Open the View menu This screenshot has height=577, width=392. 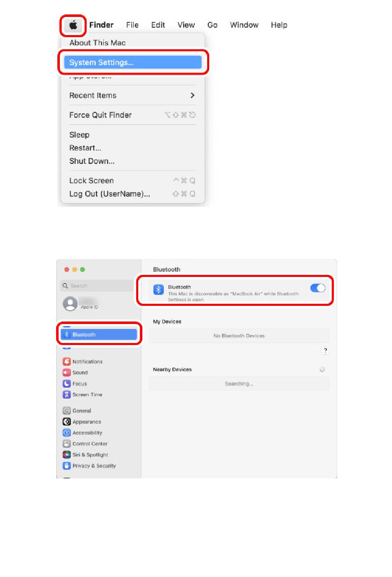pyautogui.click(x=186, y=25)
